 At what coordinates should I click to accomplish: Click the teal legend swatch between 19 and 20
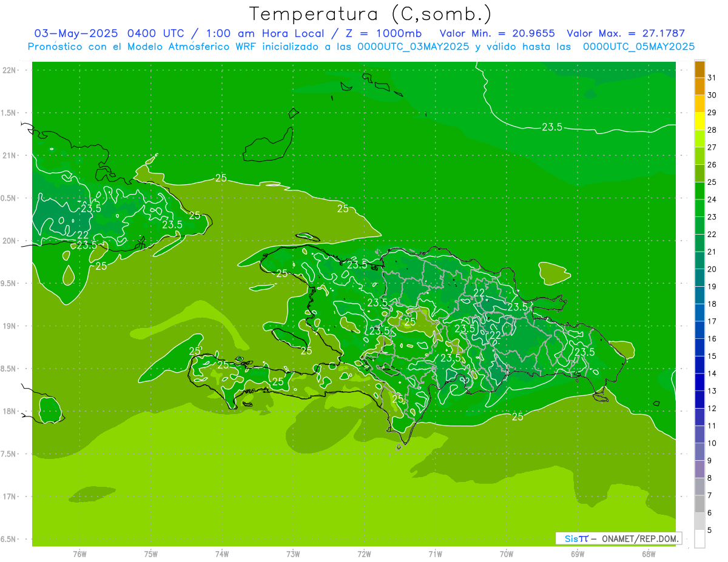[x=699, y=278]
